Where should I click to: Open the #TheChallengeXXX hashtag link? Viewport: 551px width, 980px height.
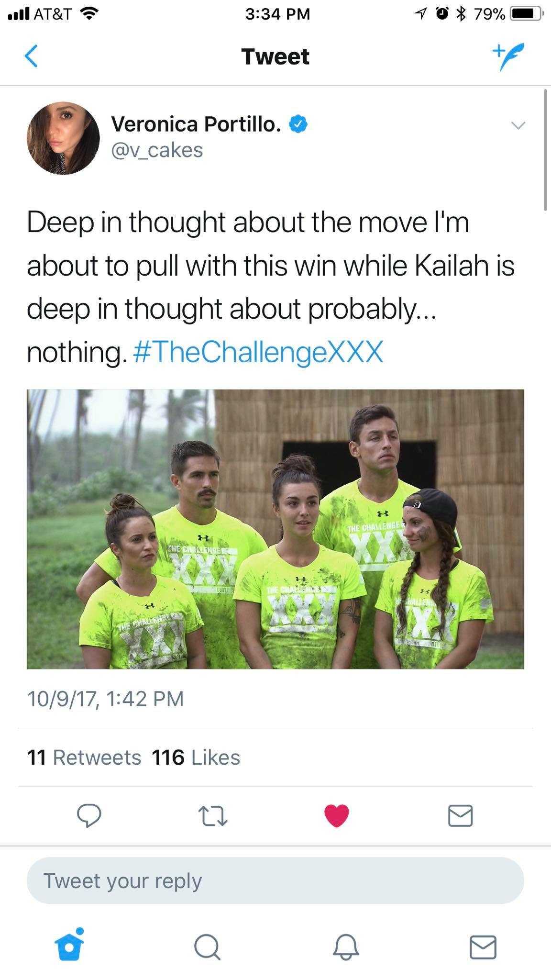258,353
